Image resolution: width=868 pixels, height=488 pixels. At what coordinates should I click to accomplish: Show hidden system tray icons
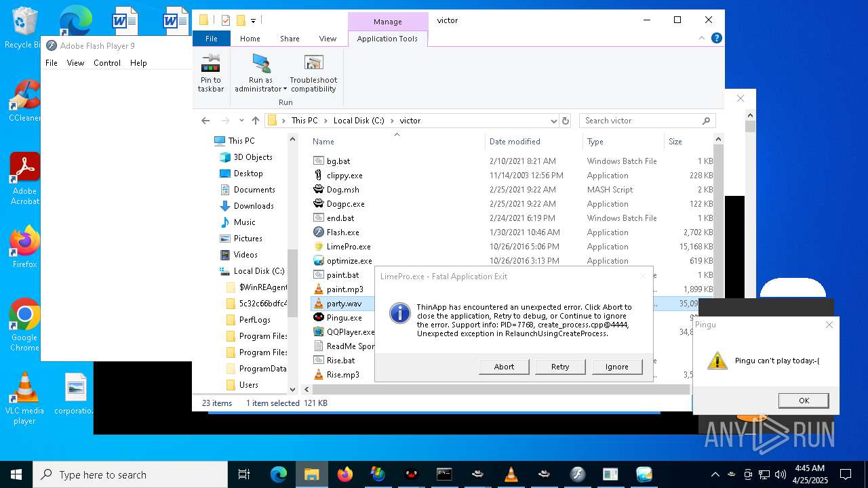pyautogui.click(x=715, y=474)
